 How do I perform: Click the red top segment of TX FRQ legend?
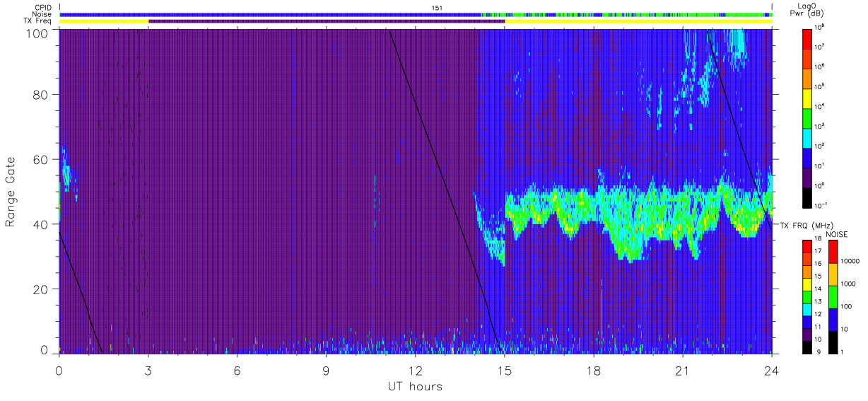point(807,246)
